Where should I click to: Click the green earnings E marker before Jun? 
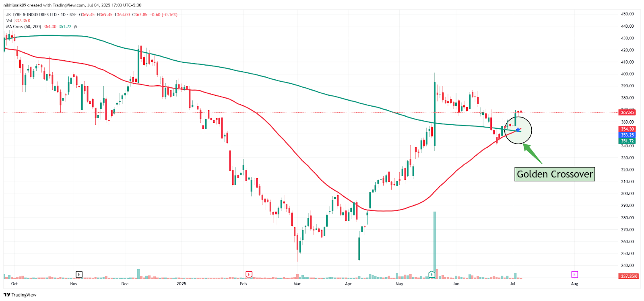click(431, 274)
